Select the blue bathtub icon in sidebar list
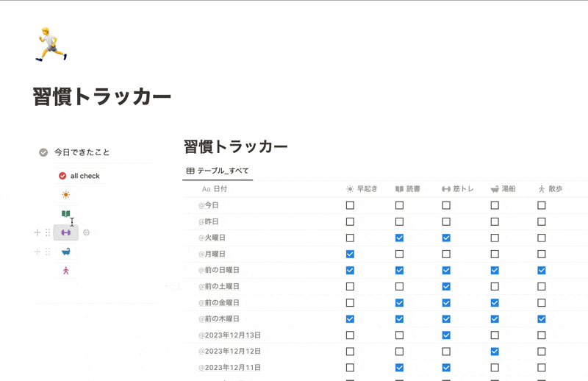Screen dimensions: 588x381 (x=66, y=252)
